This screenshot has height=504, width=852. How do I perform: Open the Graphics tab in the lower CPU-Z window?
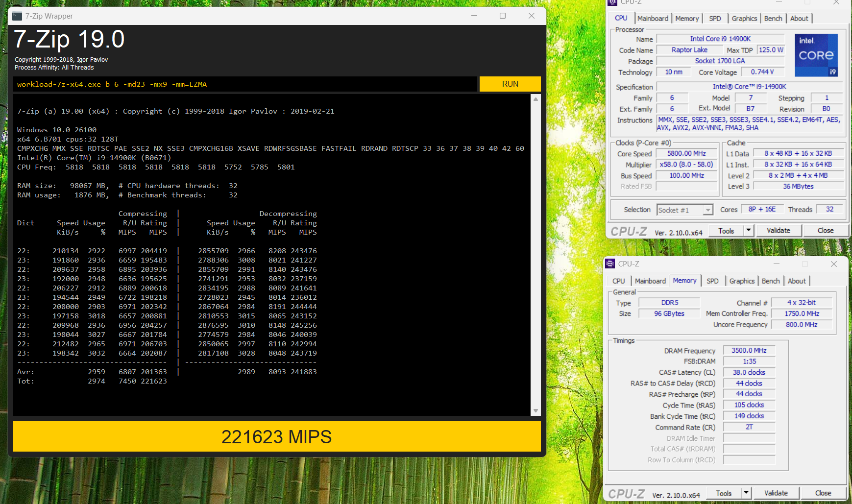742,281
